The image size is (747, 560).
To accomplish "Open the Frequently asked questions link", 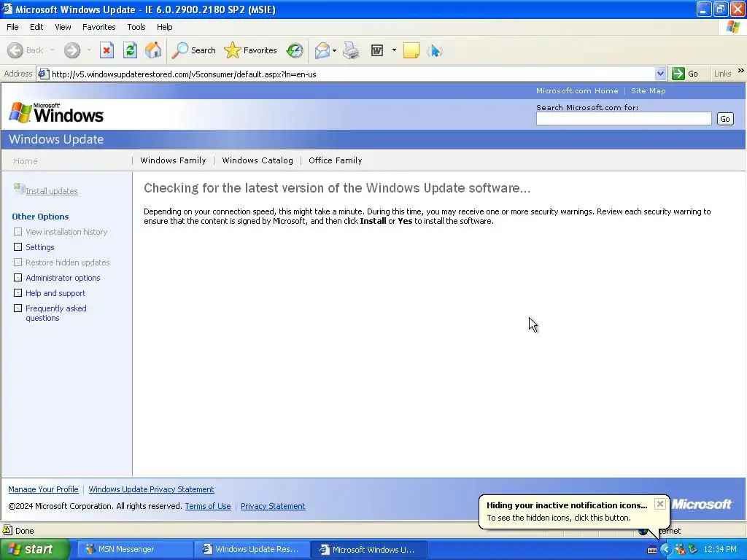I will 55,313.
